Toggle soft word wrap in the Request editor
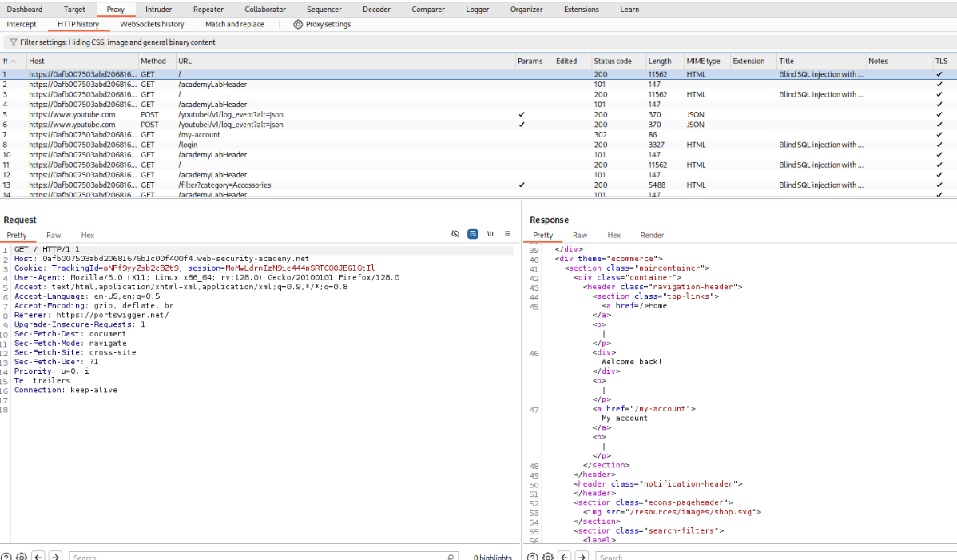The image size is (957, 560). tap(473, 233)
